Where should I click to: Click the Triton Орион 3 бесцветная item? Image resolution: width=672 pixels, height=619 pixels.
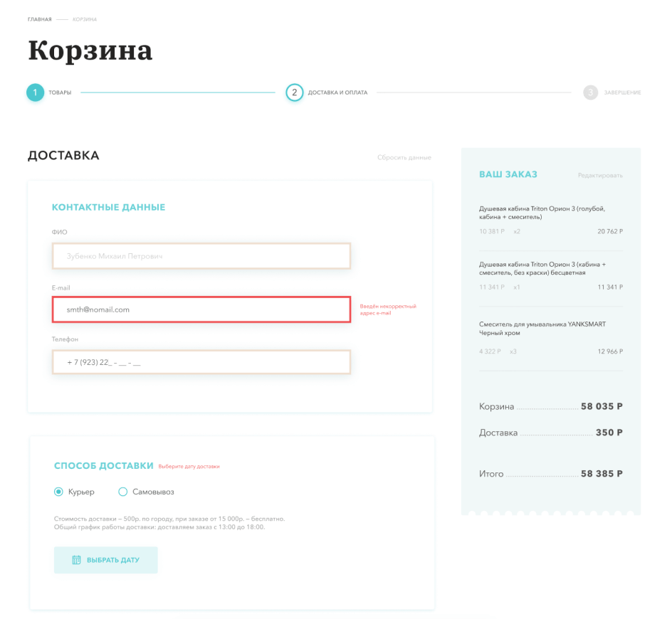[542, 269]
